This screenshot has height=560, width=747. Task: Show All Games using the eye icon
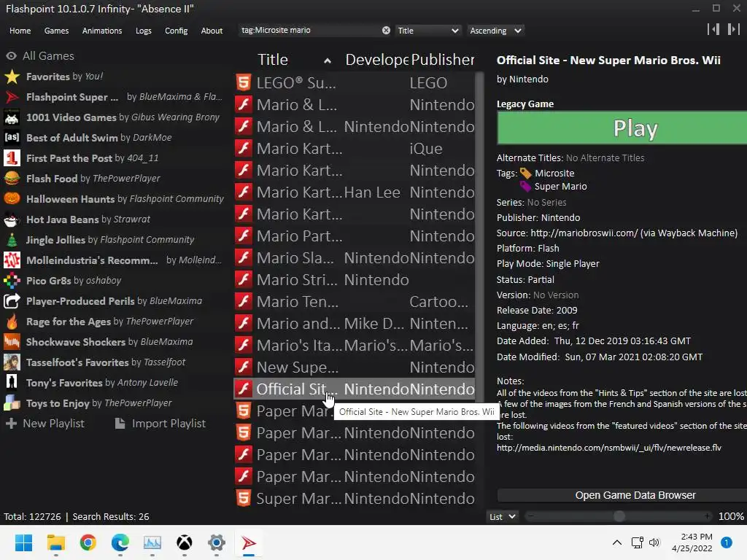pos(11,55)
